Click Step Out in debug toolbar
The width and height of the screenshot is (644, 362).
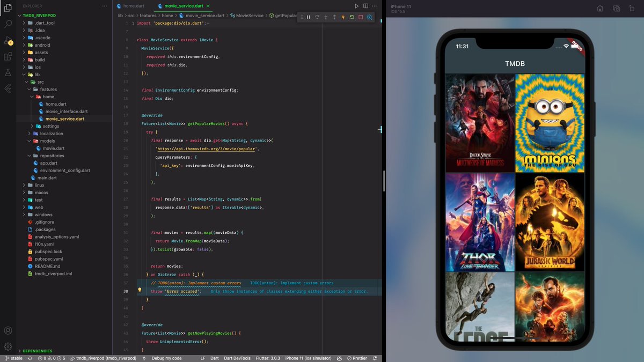(x=334, y=17)
